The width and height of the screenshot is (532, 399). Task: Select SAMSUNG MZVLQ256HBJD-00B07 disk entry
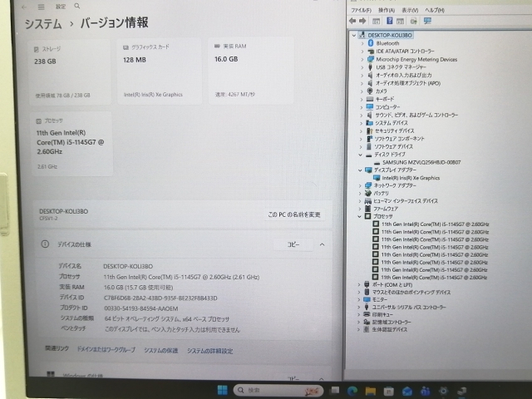tap(421, 162)
